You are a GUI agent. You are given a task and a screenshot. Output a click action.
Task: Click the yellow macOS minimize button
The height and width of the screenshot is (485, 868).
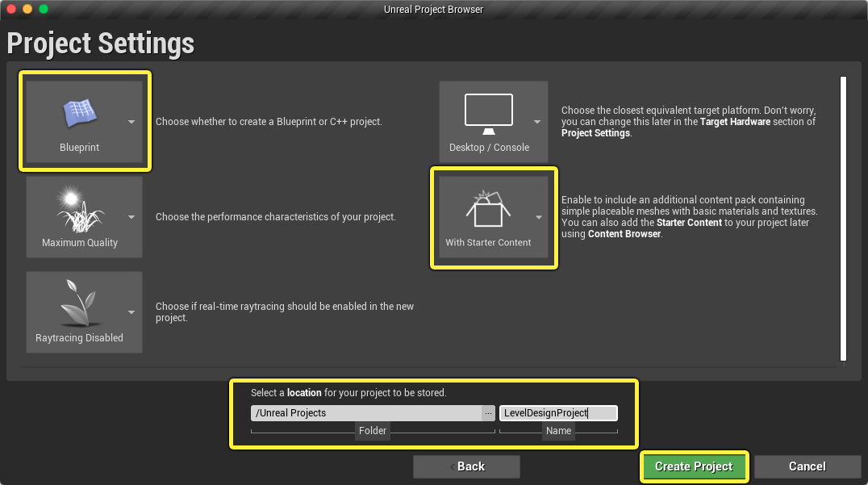coord(27,9)
